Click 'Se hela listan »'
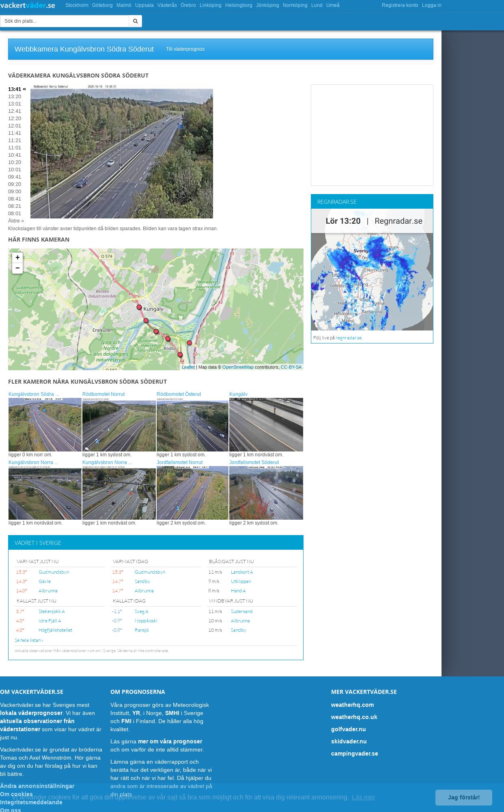This screenshot has width=504, height=812. coord(29,640)
